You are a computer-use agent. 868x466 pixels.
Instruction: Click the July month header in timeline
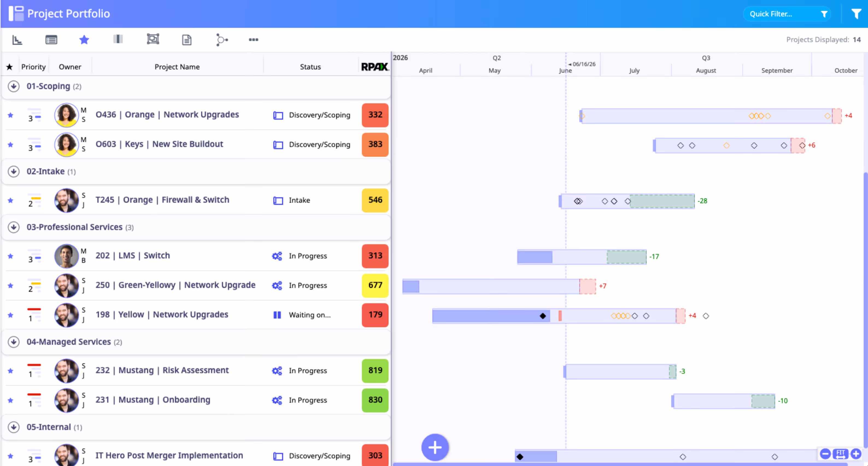(634, 70)
